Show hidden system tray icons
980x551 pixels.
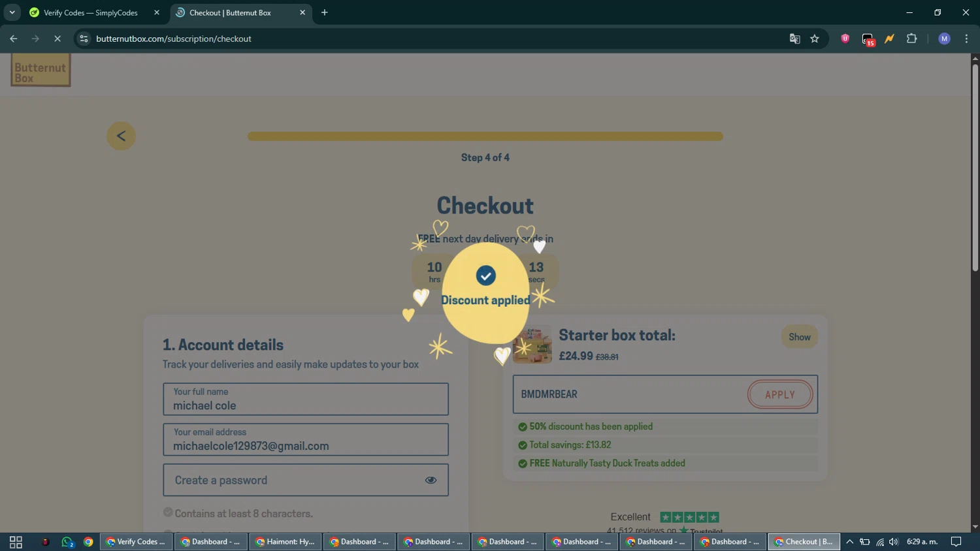click(x=849, y=542)
